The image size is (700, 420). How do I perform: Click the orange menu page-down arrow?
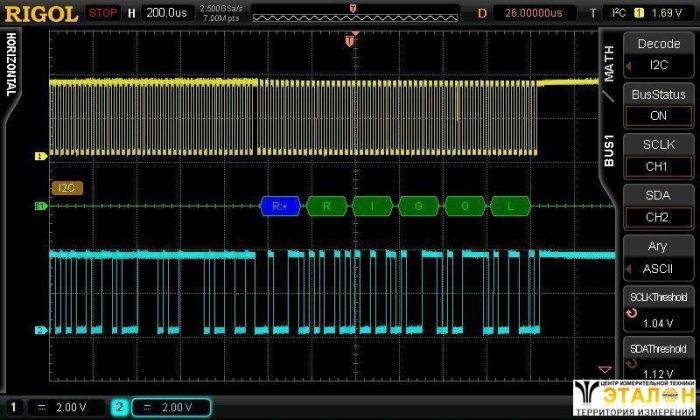pos(603,369)
